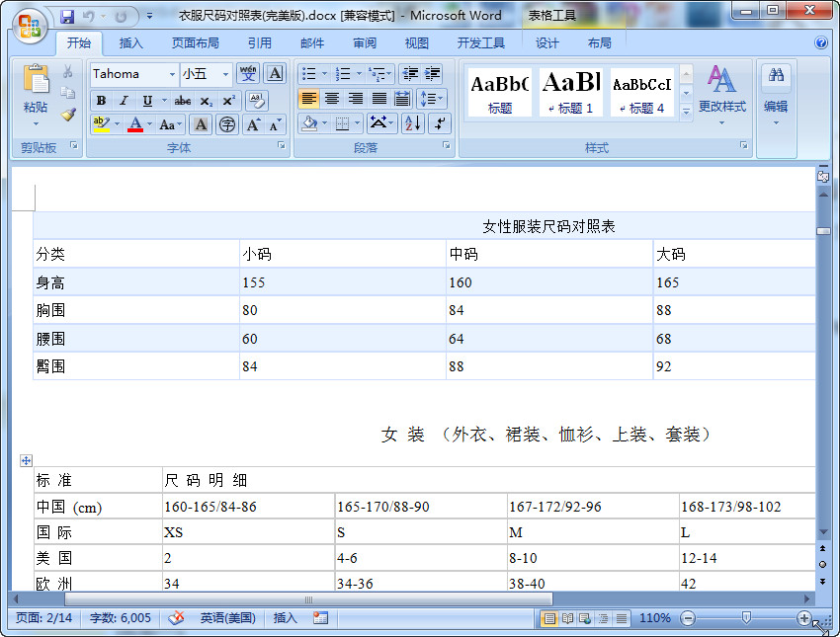Click the phonetic guide (wén) icon

pyautogui.click(x=248, y=73)
